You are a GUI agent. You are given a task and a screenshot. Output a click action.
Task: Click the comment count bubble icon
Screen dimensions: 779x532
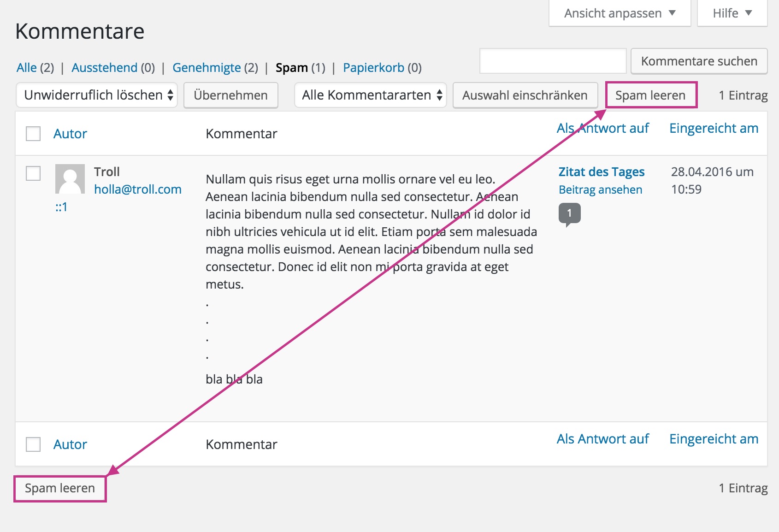569,213
